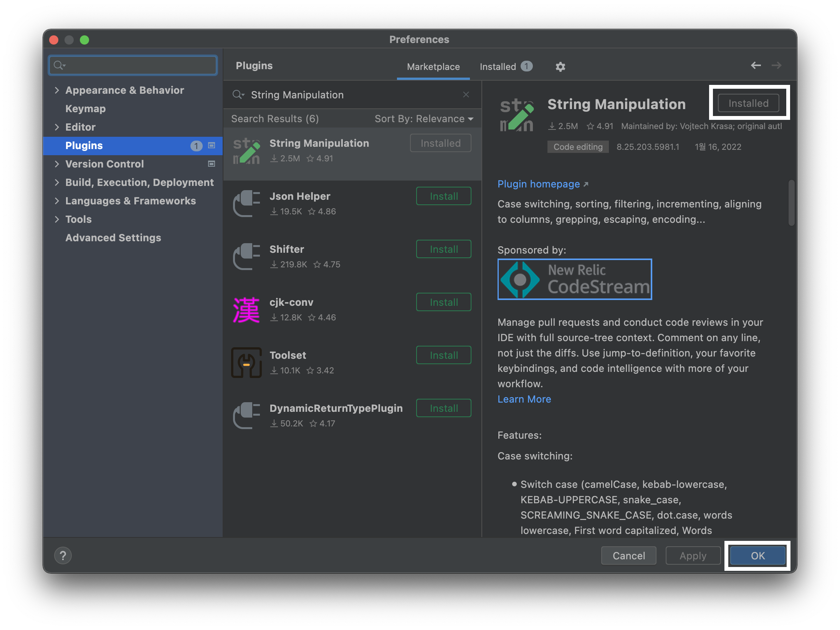Viewport: 840px width, 630px height.
Task: Expand Appearance & Behavior section
Action: tap(57, 90)
